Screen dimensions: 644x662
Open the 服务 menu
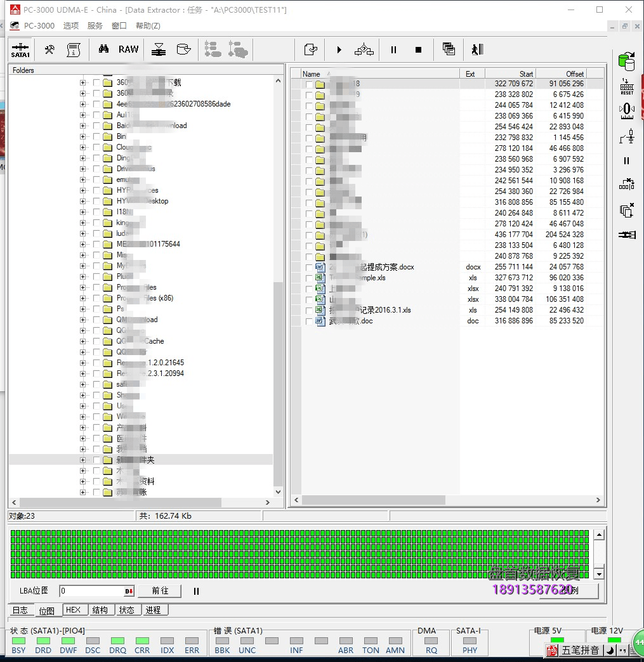[95, 26]
